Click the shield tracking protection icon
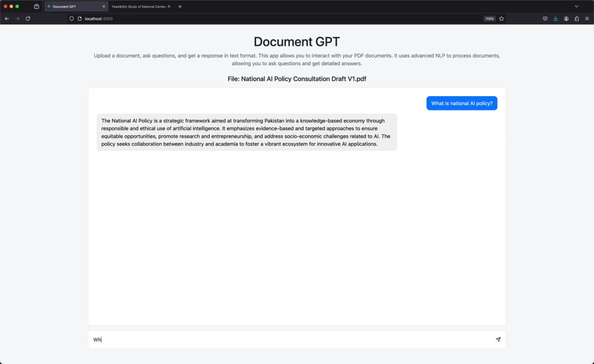594x364 pixels. 71,18
